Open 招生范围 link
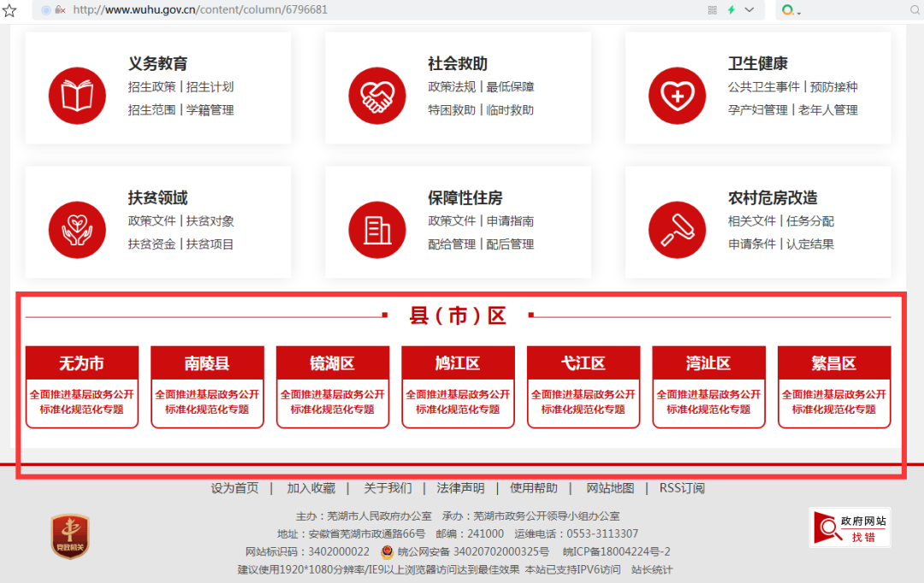 point(151,110)
